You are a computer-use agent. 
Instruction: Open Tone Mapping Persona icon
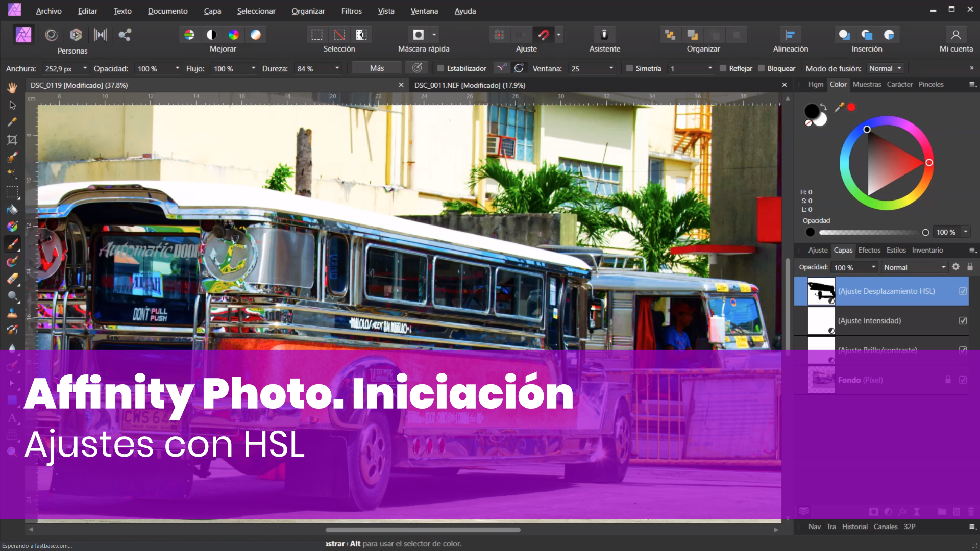pyautogui.click(x=101, y=35)
